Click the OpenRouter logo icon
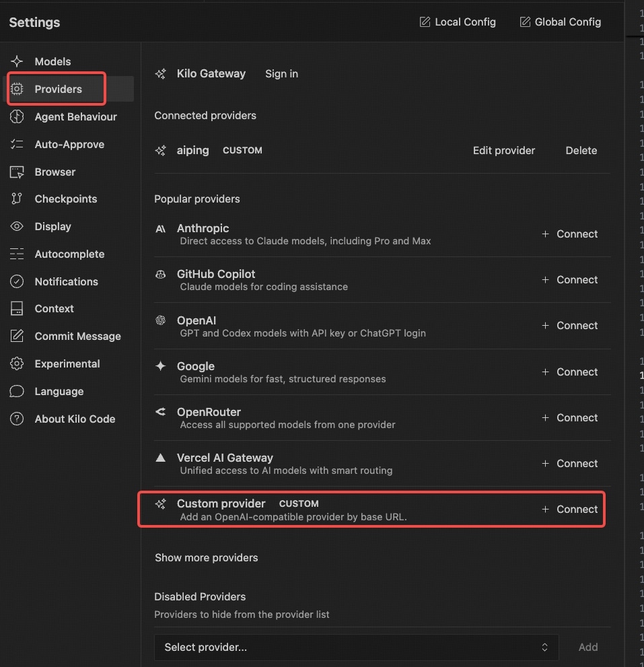The width and height of the screenshot is (644, 667). pos(160,411)
